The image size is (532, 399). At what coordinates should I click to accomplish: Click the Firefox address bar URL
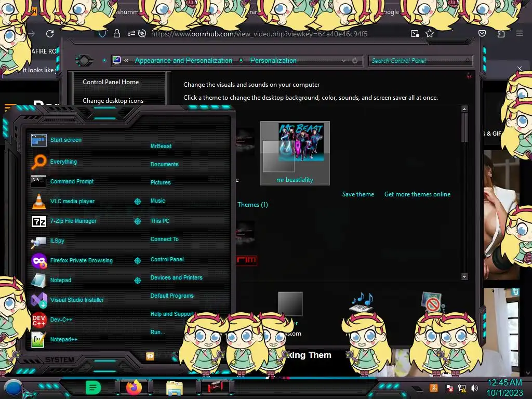tap(259, 34)
